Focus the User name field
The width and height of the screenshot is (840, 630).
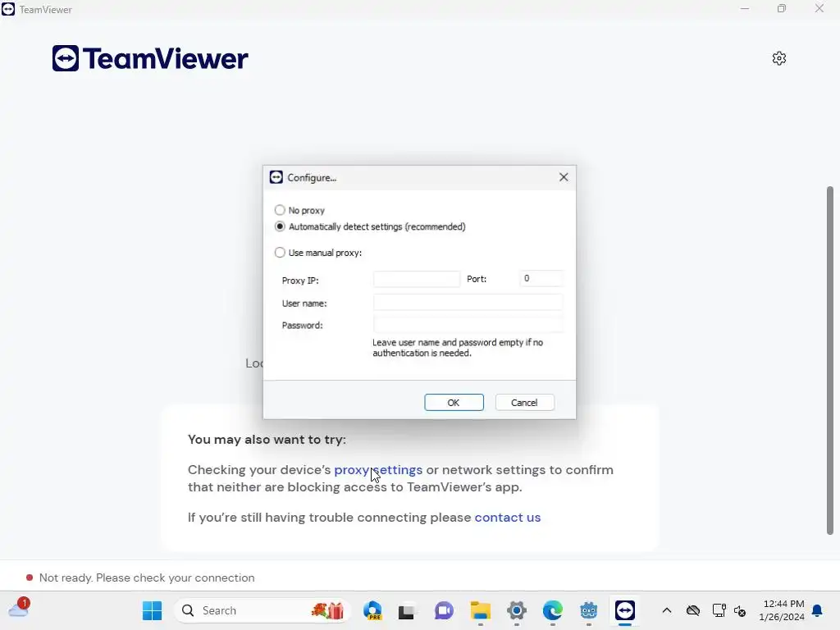tap(468, 303)
